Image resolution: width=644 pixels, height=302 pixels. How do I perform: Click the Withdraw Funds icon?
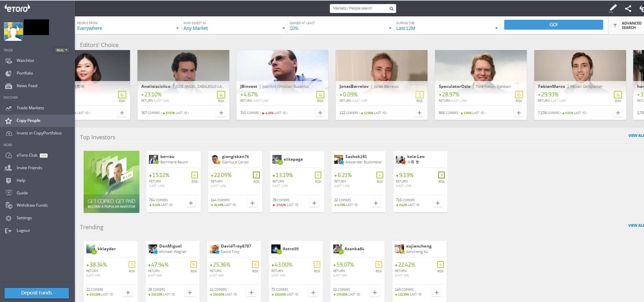pyautogui.click(x=9, y=205)
